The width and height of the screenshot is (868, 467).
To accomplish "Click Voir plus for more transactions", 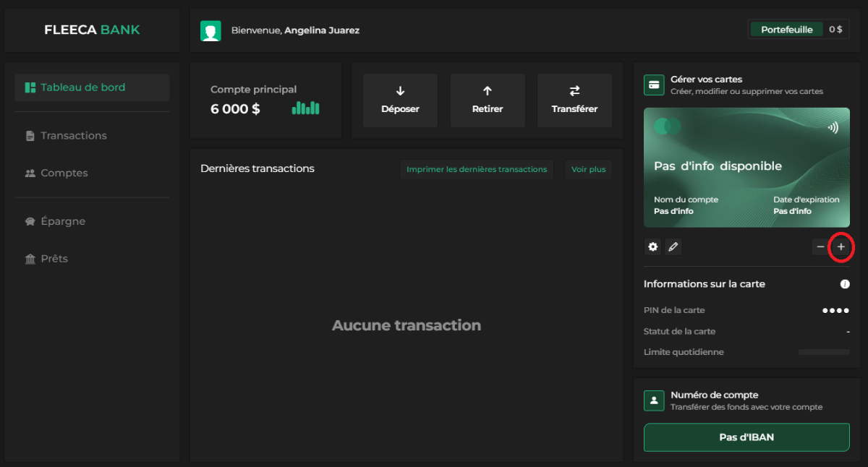I will 588,169.
